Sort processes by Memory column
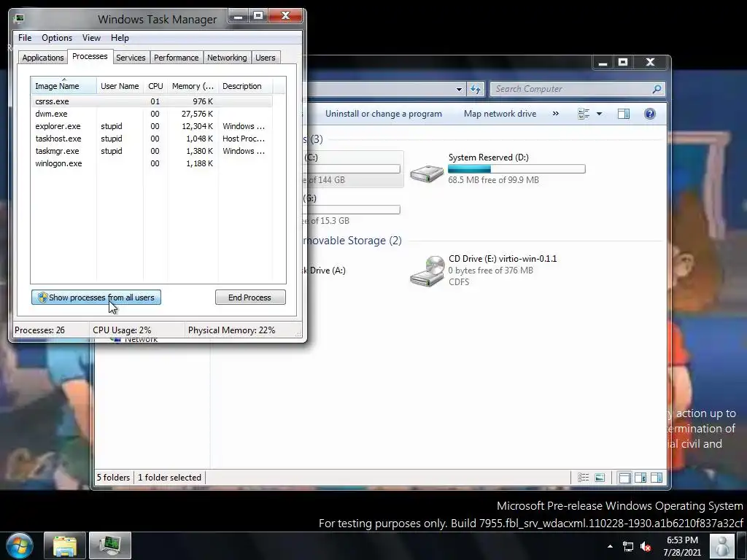Screen dimensions: 747x560 coord(193,86)
